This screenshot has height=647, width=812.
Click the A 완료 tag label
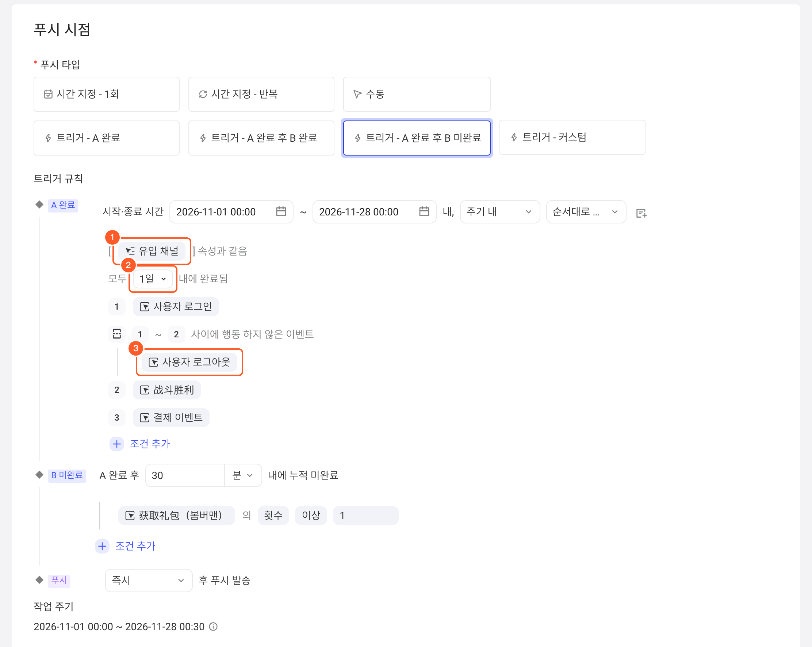(x=63, y=205)
